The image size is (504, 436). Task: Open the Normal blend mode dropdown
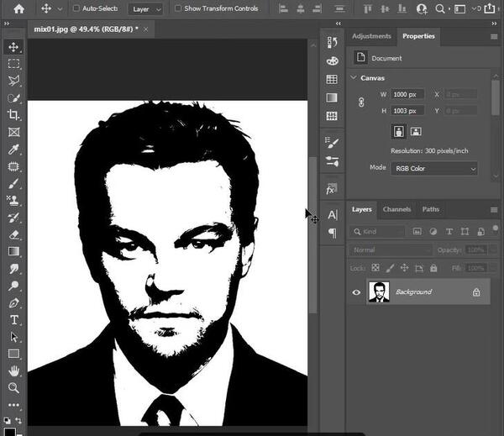(391, 250)
